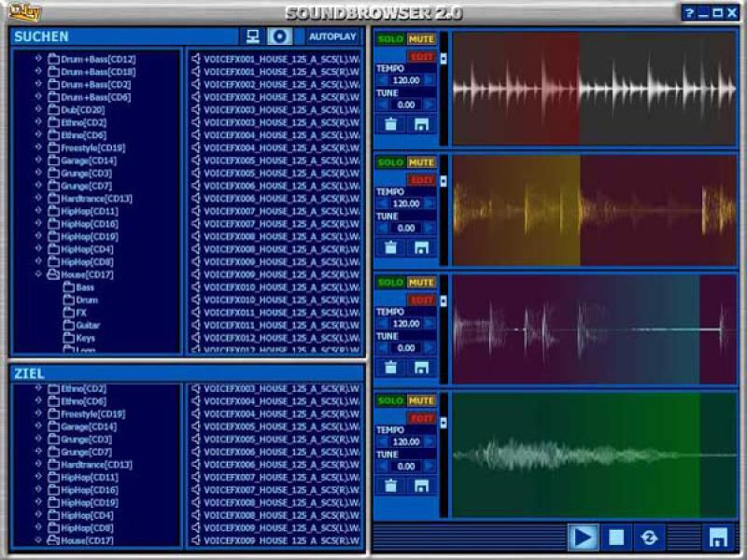Select the computer source icon in the Suchen header

(252, 36)
